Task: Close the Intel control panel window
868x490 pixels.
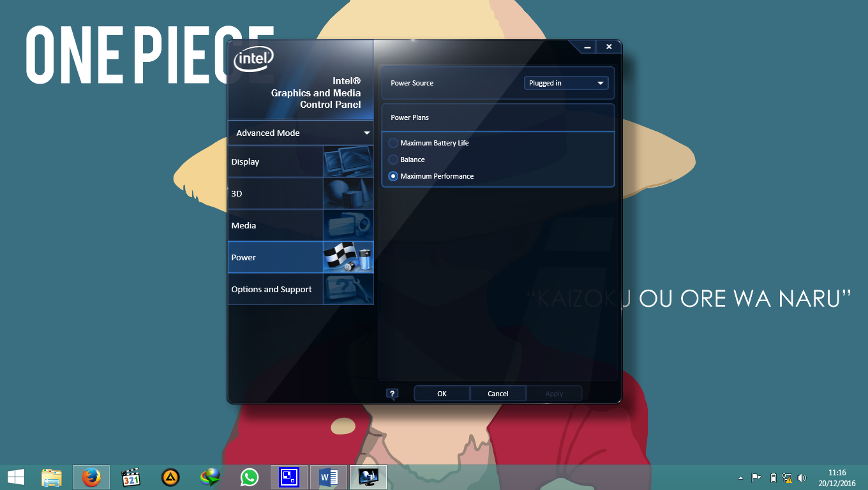Action: point(609,47)
